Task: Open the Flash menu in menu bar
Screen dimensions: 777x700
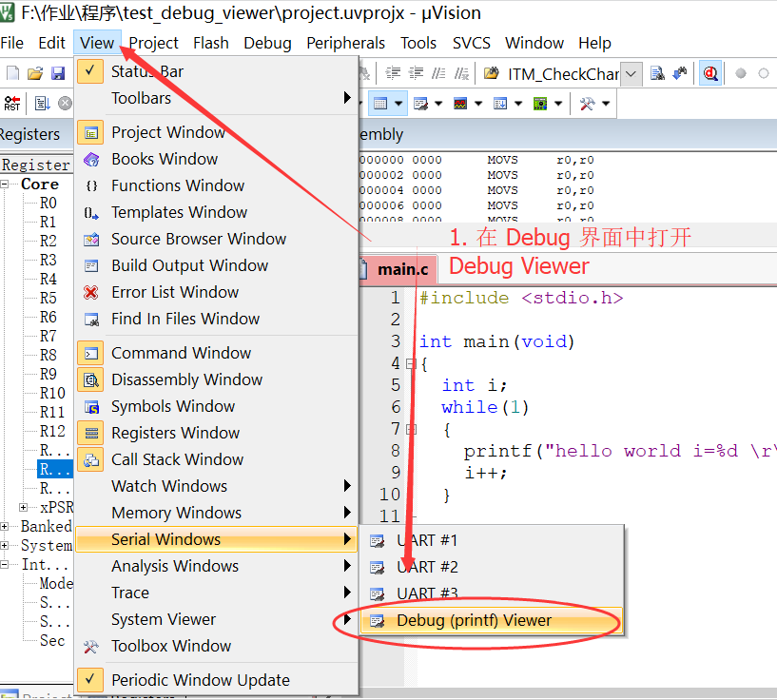Action: click(210, 43)
